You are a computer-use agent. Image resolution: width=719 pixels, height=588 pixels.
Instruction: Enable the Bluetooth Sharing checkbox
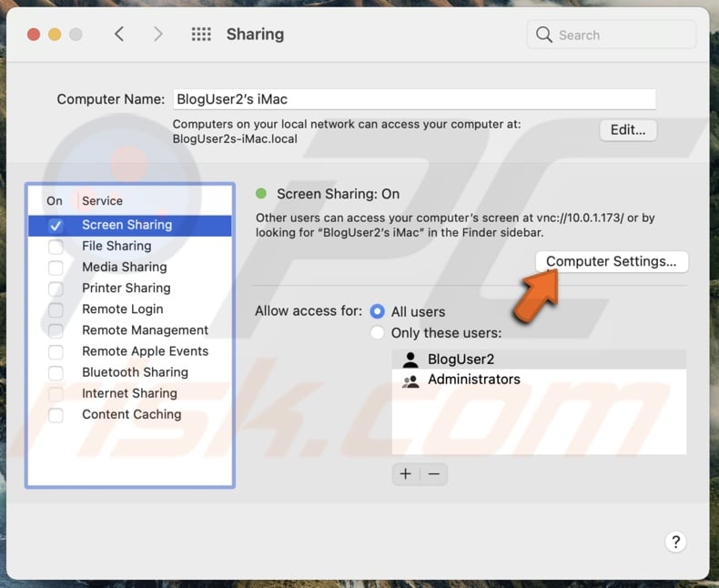56,373
